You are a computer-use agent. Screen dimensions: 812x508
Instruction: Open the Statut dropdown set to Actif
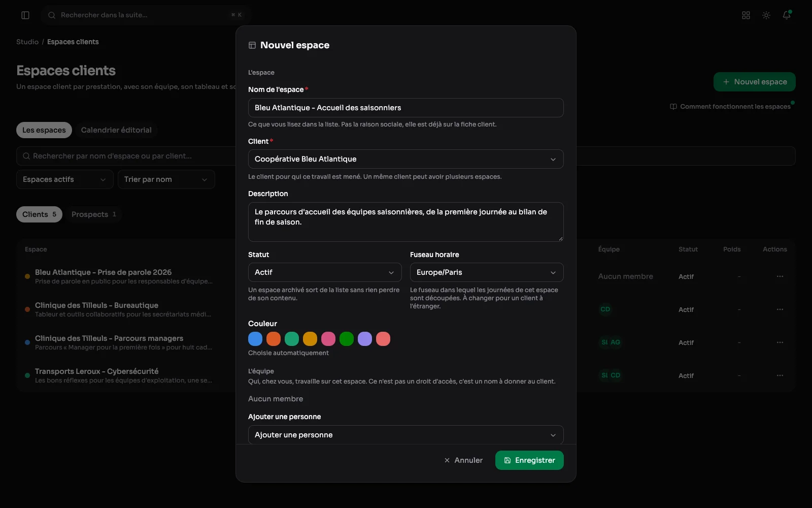click(x=325, y=272)
